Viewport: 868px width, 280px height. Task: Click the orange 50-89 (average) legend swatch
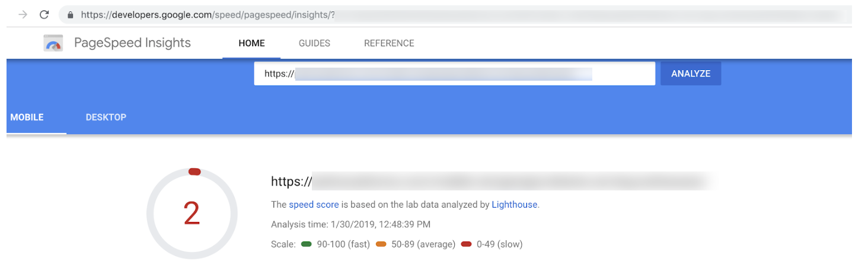tap(381, 244)
